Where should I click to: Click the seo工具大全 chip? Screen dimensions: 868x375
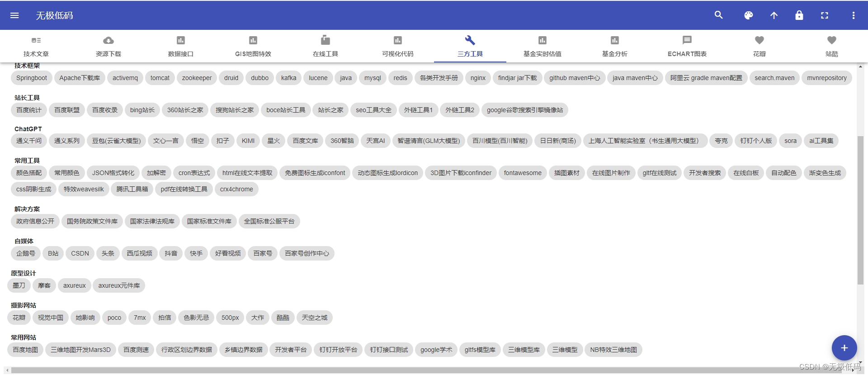373,110
